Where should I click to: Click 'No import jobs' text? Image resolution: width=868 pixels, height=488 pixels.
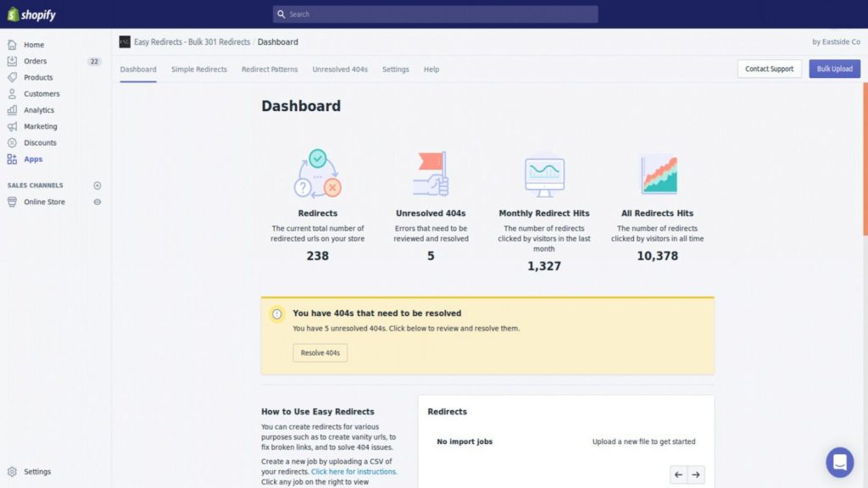[x=465, y=441]
